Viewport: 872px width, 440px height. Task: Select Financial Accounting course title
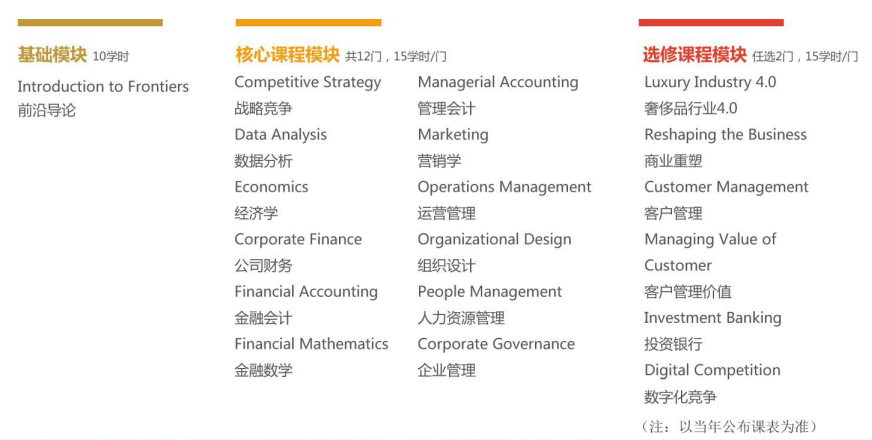coord(306,292)
